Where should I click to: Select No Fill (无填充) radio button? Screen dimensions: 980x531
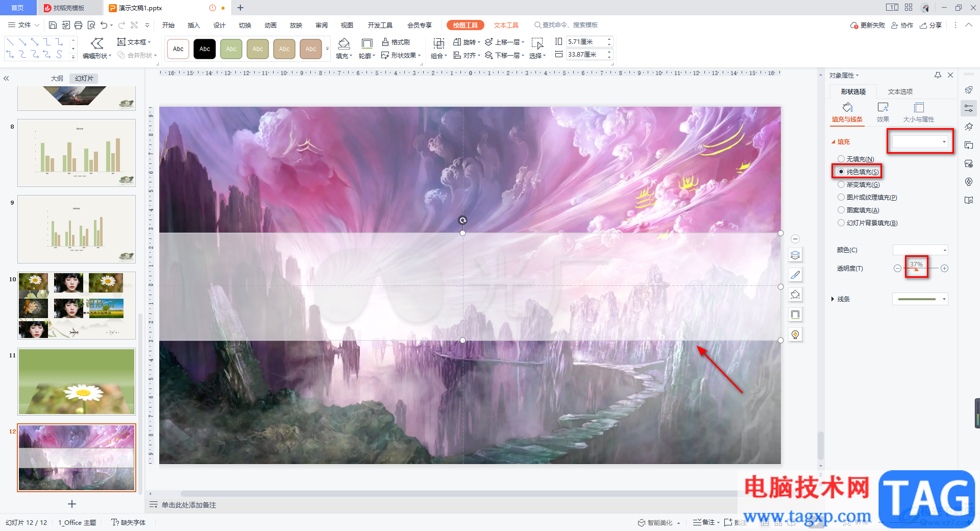(841, 159)
